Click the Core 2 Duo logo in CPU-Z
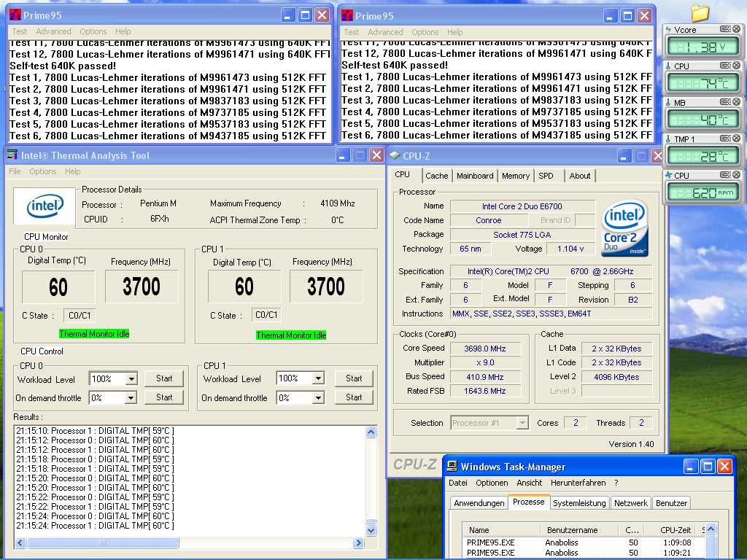The height and width of the screenshot is (560, 747). (x=624, y=229)
